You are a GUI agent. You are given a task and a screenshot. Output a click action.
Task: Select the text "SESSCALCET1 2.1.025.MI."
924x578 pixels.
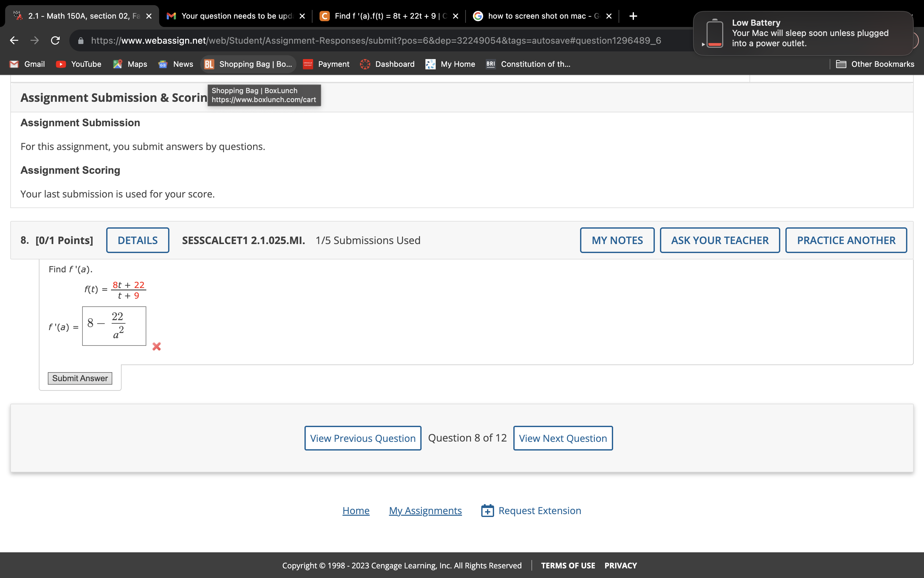click(244, 240)
